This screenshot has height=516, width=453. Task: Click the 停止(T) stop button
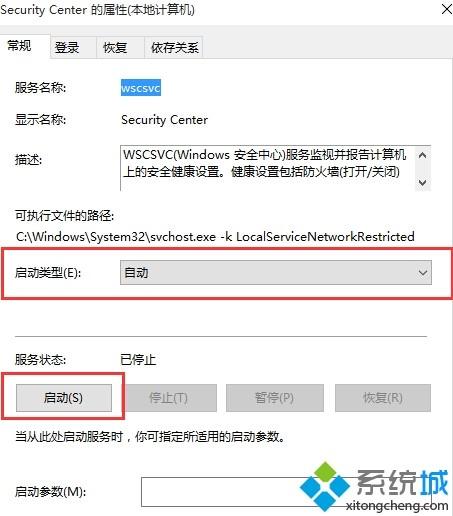coord(169,398)
